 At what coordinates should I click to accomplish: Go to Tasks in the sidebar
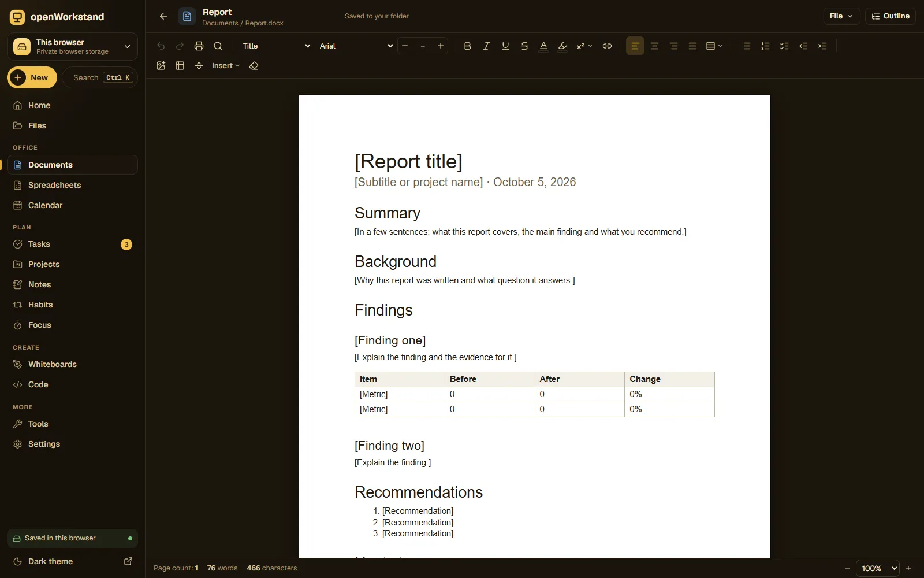[72, 244]
